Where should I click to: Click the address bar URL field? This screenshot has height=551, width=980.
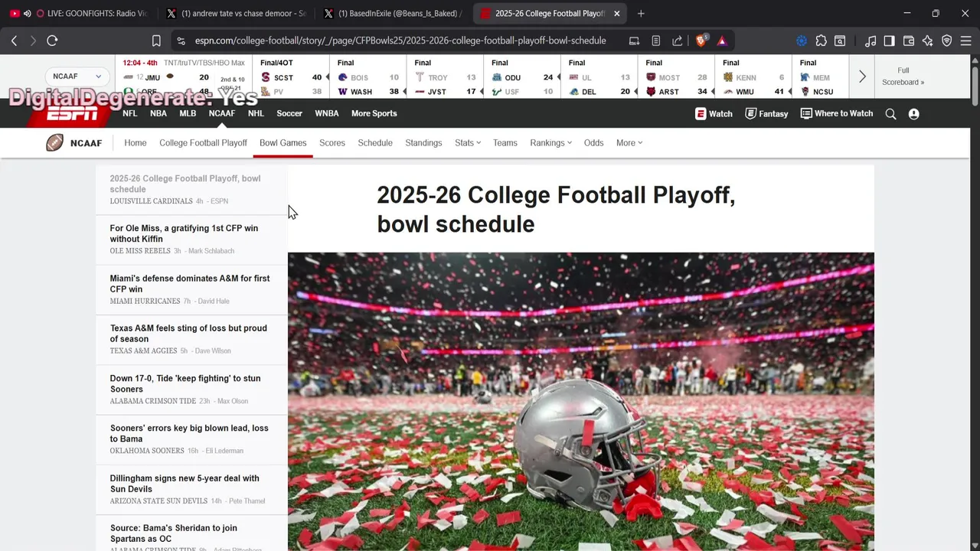tap(400, 41)
